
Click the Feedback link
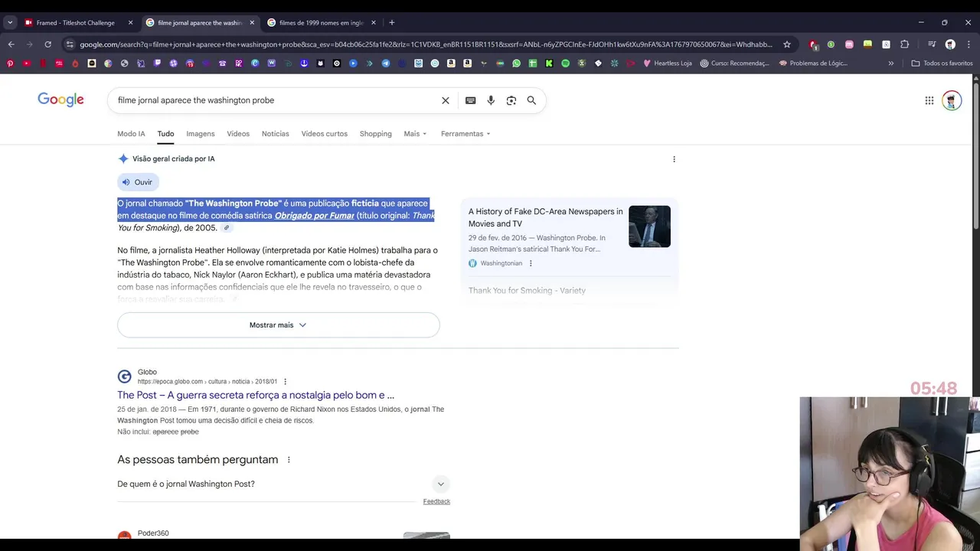[x=436, y=501]
